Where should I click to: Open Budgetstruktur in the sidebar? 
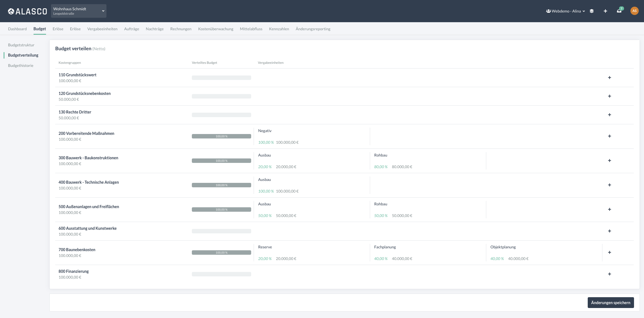coord(21,45)
